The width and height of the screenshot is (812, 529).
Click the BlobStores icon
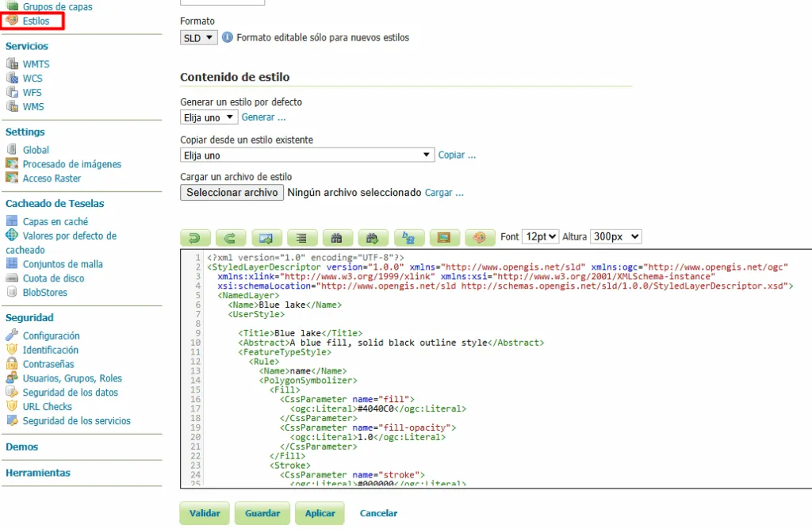(12, 292)
